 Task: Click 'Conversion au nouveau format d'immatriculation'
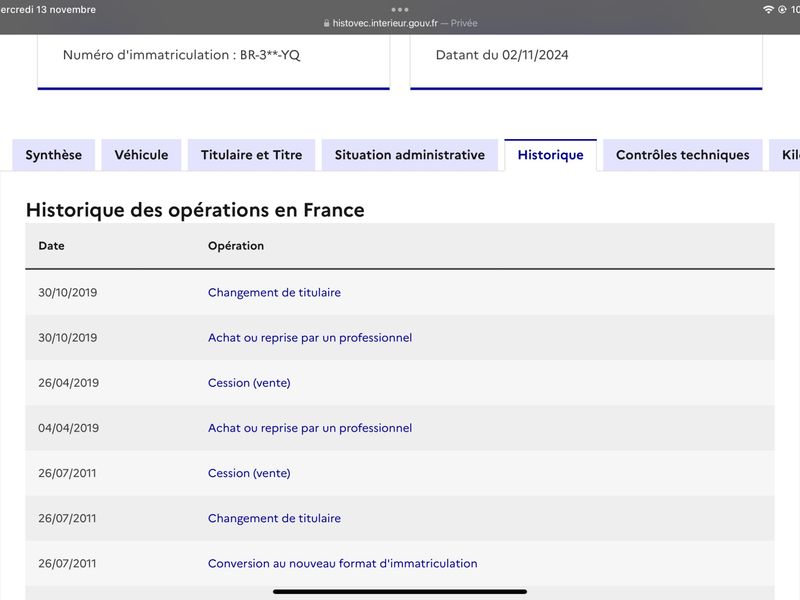pos(343,563)
